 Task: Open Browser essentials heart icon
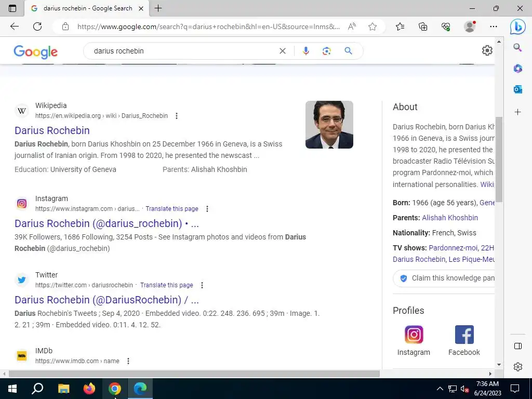pyautogui.click(x=446, y=26)
